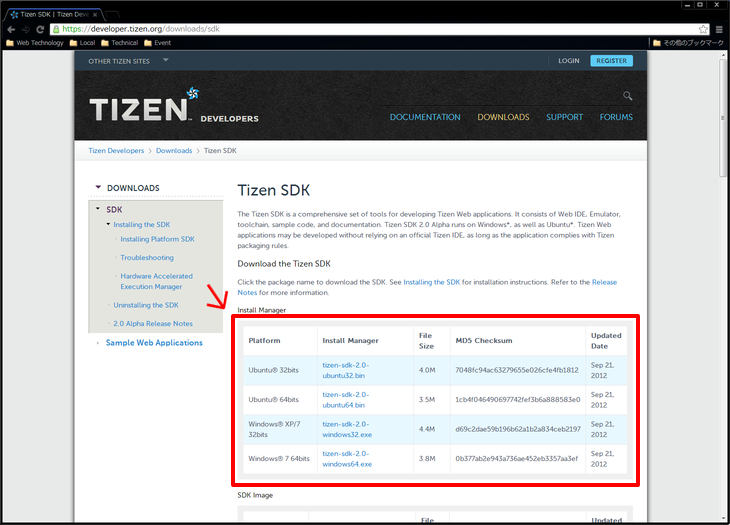Download tizen-sdk-2.0-ubuntu32.bin
This screenshot has width=730, height=525.
click(x=345, y=370)
